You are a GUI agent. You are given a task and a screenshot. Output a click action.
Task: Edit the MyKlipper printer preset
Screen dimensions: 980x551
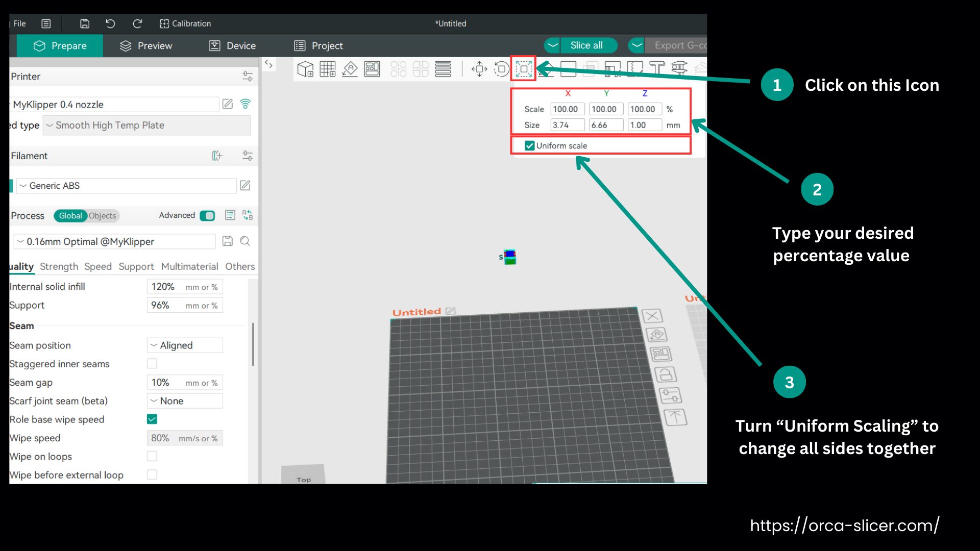228,104
